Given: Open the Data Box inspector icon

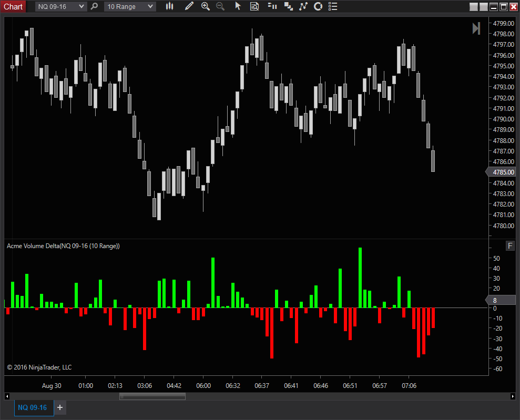Looking at the screenshot, I should coord(254,6).
